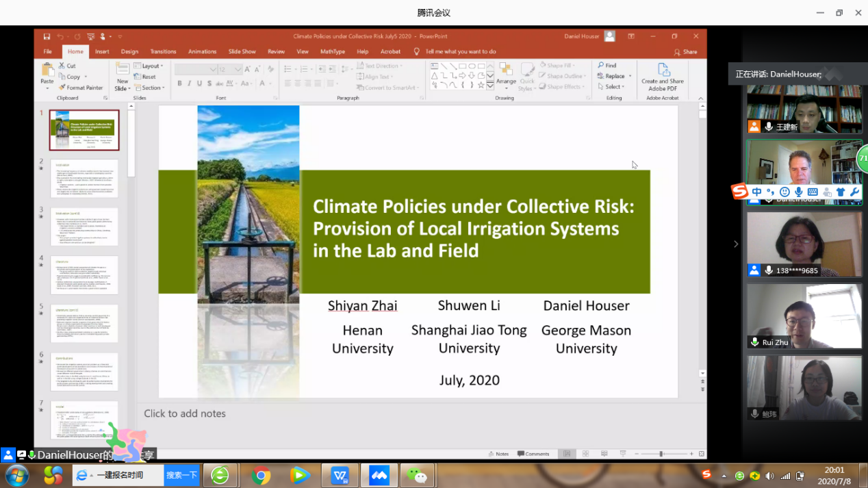Click the Paste icon in Clipboard group
Image resolution: width=868 pixels, height=488 pixels.
[47, 71]
